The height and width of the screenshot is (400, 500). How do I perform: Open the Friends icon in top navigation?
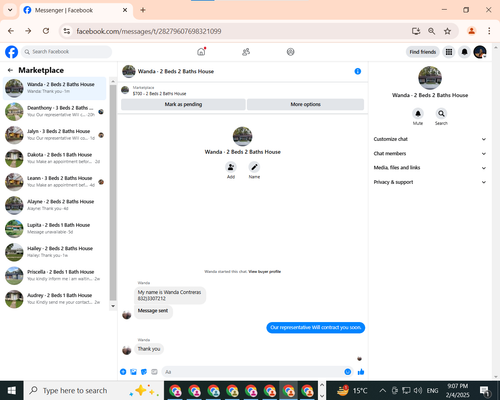[x=246, y=52]
